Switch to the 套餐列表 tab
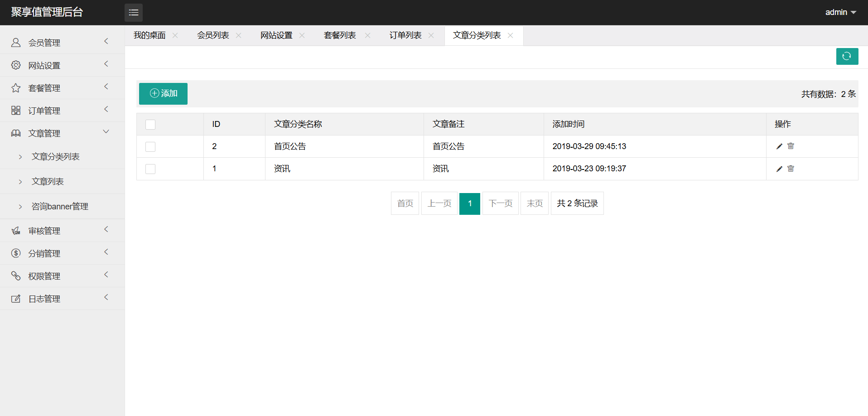Image resolution: width=868 pixels, height=416 pixels. (340, 35)
